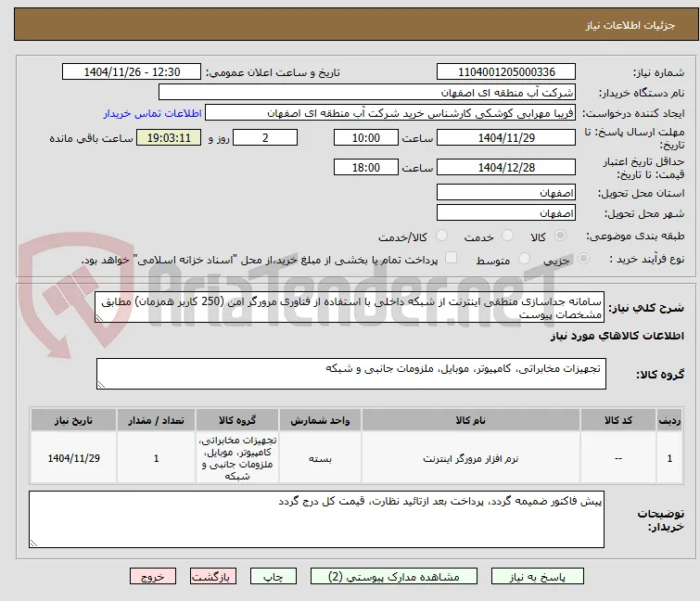The height and width of the screenshot is (601, 700).
Task: Click the نام کالا column header
Action: point(471,420)
